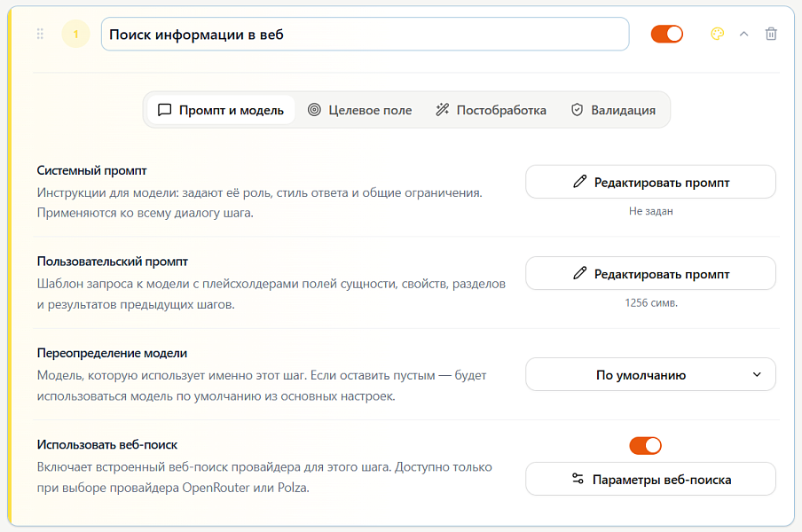Image resolution: width=802 pixels, height=532 pixels.
Task: Edit the system prompt
Action: point(650,182)
